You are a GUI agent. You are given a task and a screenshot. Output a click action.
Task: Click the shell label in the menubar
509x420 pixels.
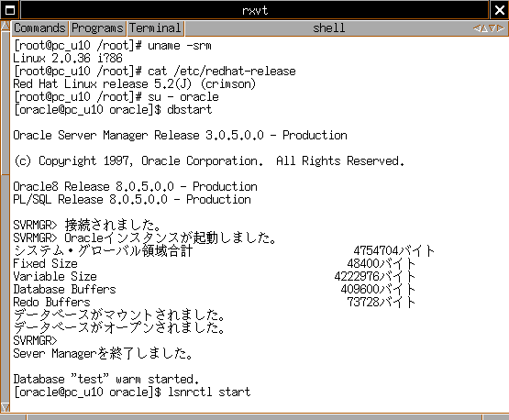pyautogui.click(x=328, y=28)
